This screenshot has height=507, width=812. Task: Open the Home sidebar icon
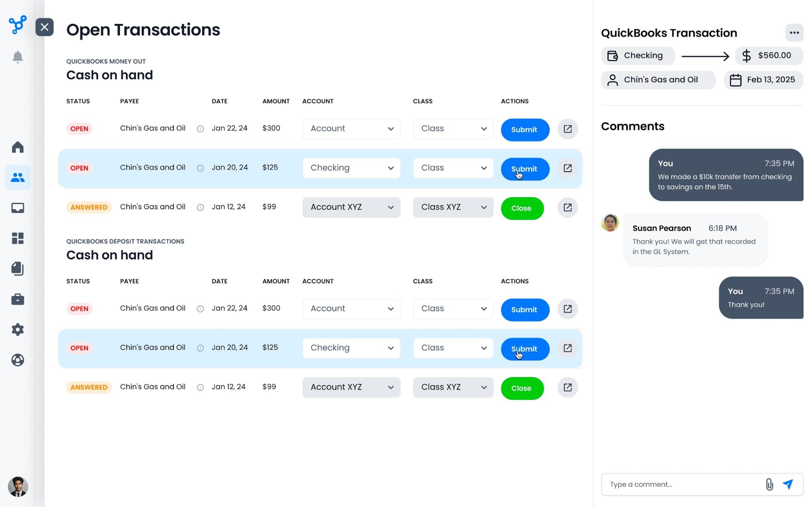coord(18,147)
